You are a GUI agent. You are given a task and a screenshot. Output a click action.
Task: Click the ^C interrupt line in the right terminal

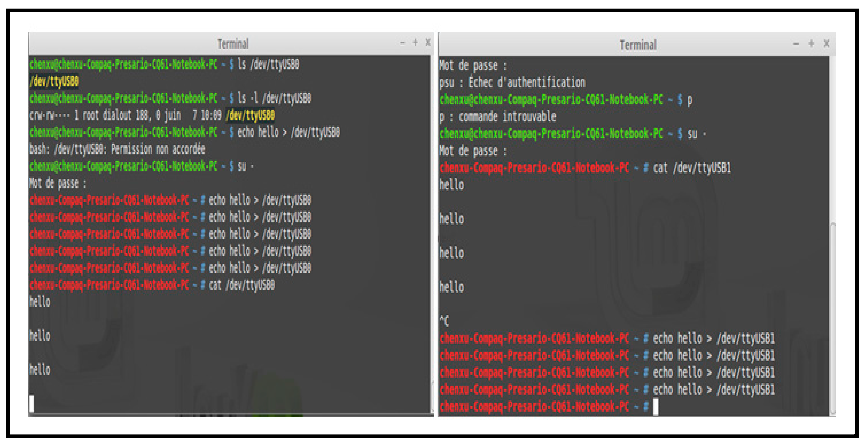click(x=444, y=321)
